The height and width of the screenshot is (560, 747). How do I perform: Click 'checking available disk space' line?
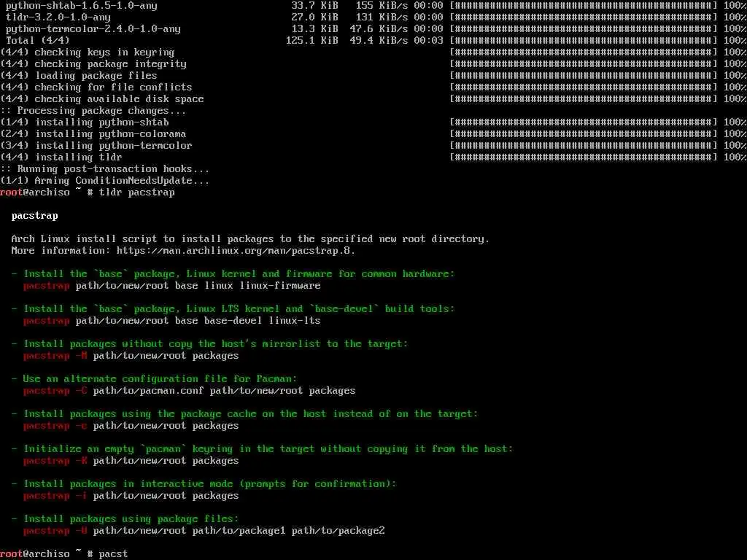102,99
